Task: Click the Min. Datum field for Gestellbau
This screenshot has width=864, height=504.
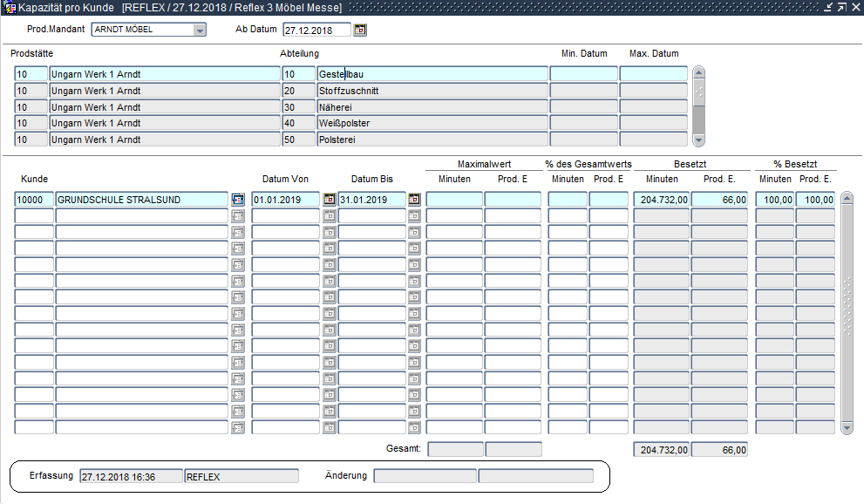Action: click(583, 74)
